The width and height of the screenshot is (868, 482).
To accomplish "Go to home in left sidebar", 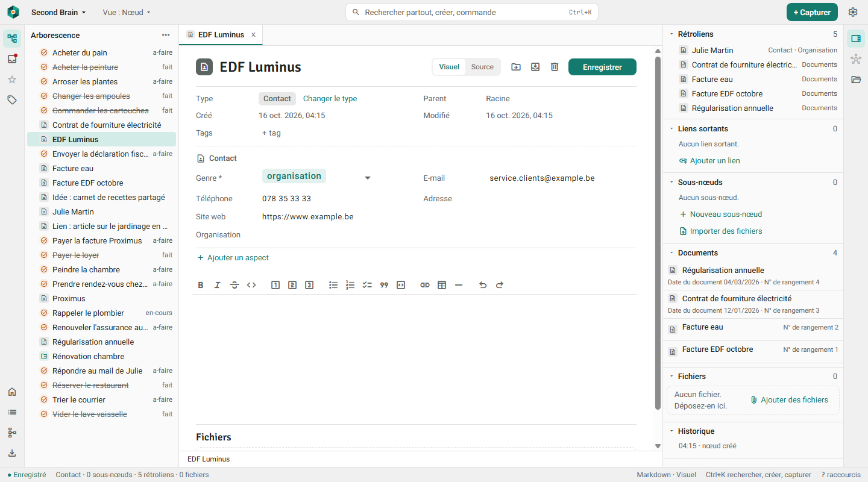I will coord(12,392).
